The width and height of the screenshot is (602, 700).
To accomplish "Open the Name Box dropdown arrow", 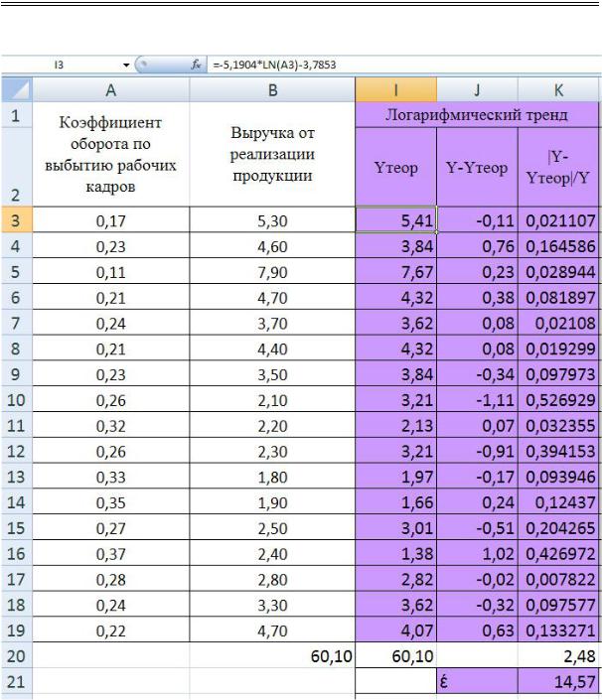I will tap(126, 66).
